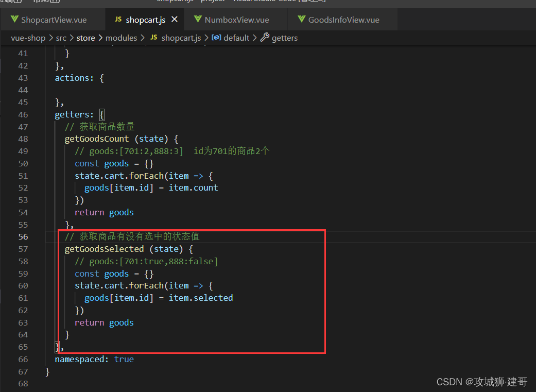Click the 'true' value after namespaced

124,359
